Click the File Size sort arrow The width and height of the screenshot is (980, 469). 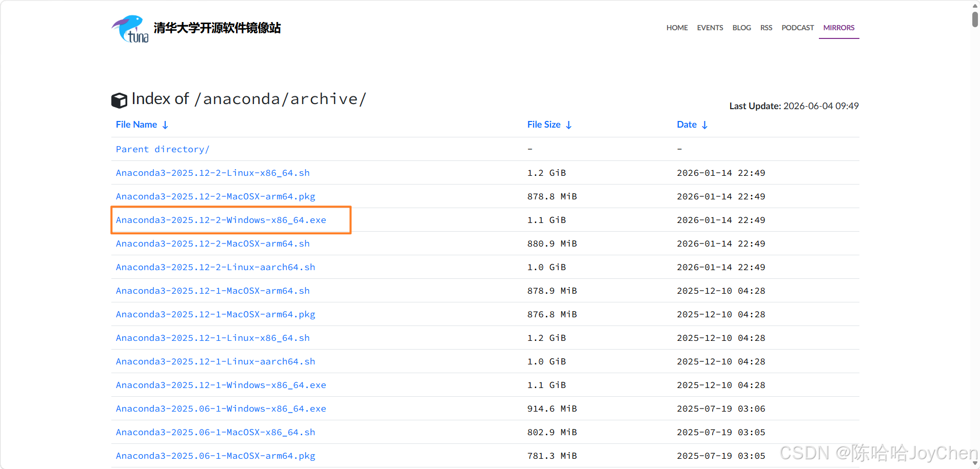click(x=569, y=125)
